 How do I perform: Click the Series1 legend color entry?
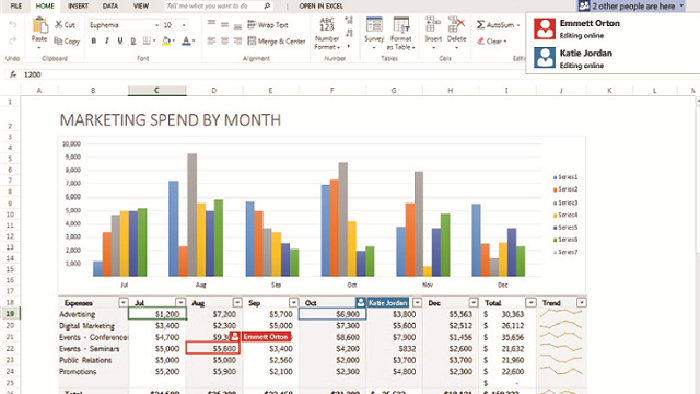point(565,177)
